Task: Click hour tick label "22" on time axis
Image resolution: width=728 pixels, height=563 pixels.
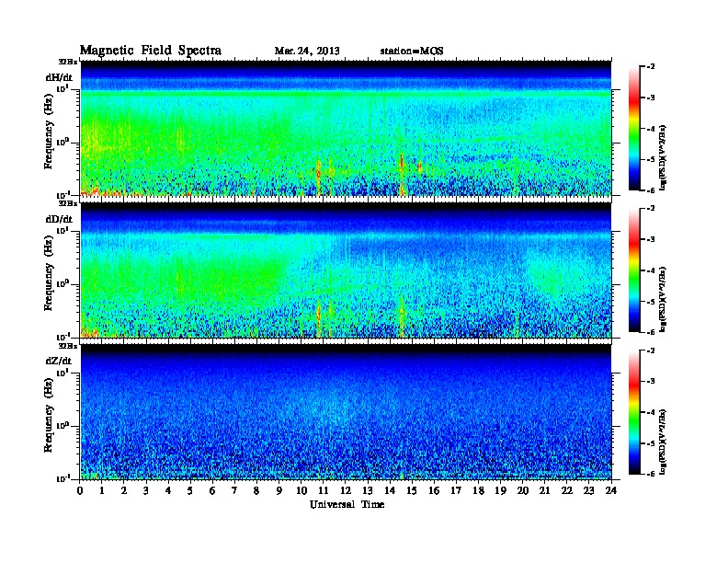Action: [567, 490]
